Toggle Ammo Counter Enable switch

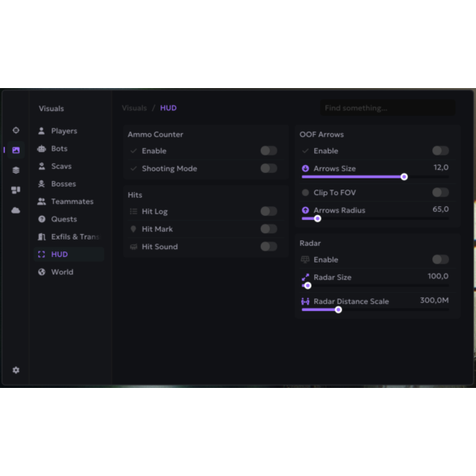(x=269, y=151)
